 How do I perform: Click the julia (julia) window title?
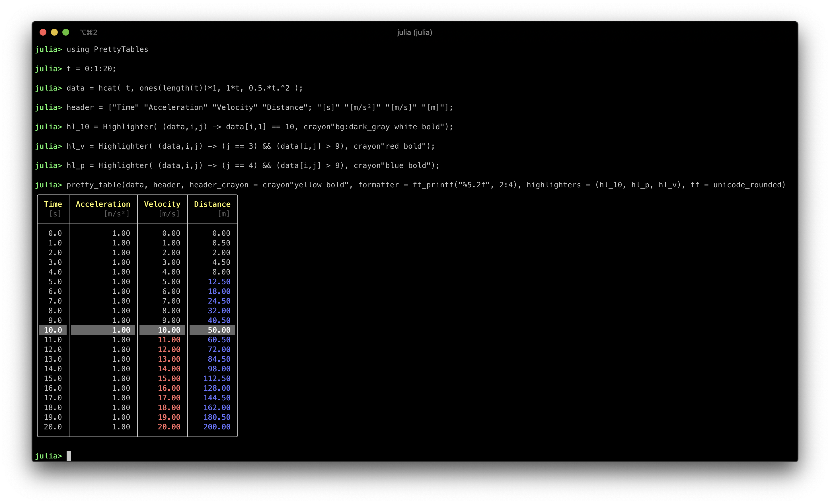tap(414, 32)
